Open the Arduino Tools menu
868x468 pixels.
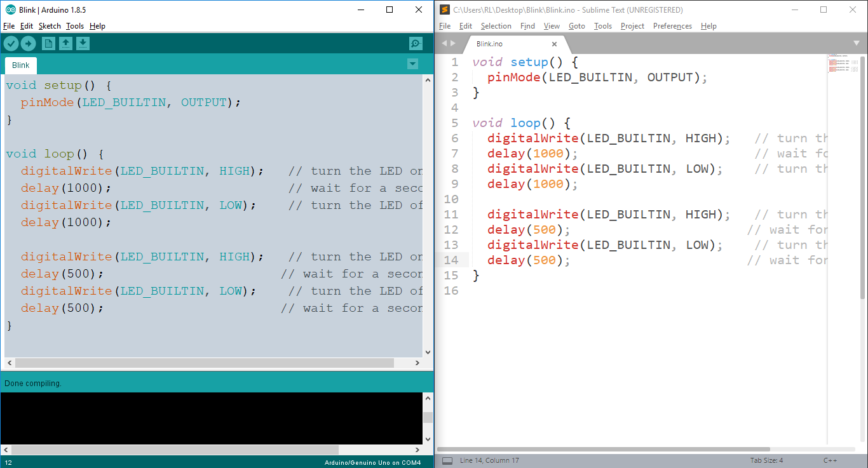point(75,26)
